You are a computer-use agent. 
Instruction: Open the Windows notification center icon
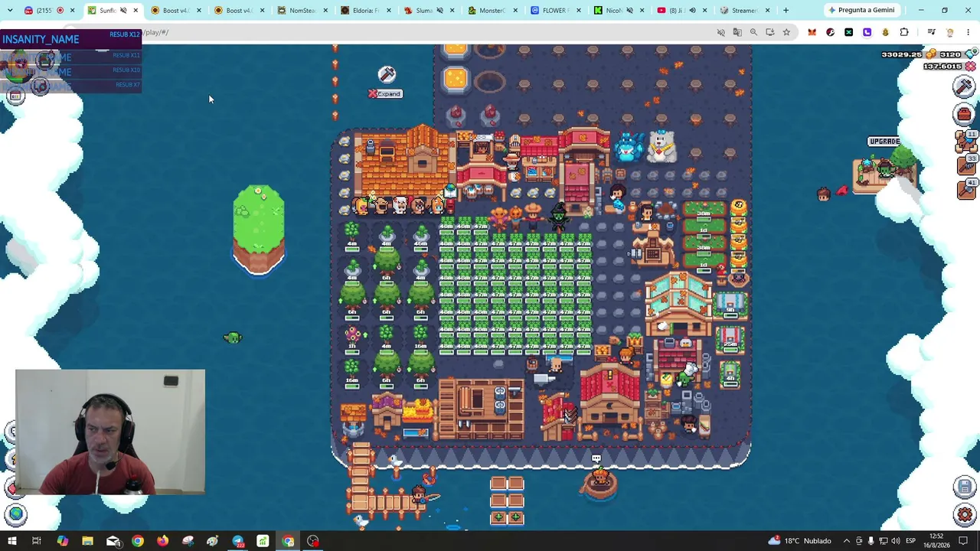(x=964, y=541)
